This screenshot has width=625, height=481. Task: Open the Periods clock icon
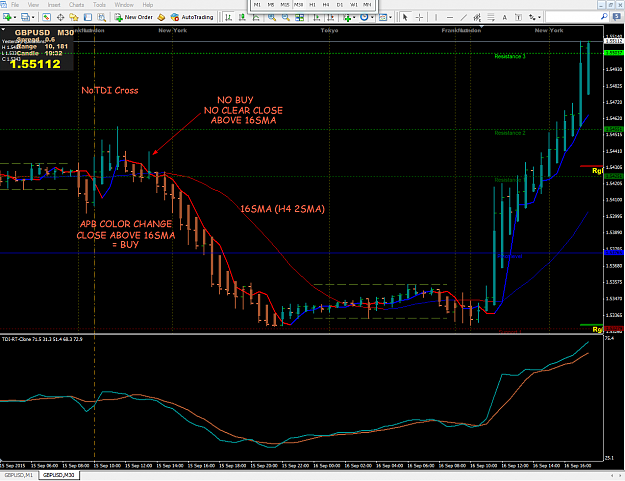point(364,17)
